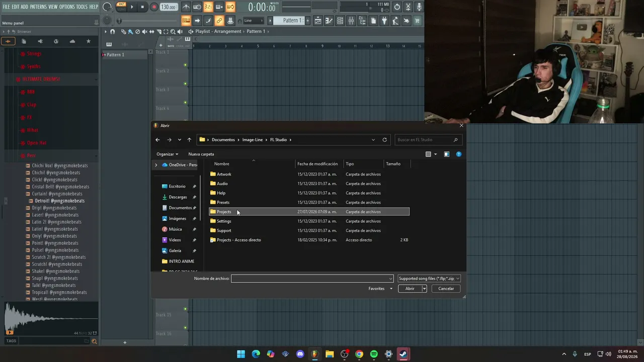
Task: Select the playlist Mute tool
Action: pyautogui.click(x=145, y=32)
